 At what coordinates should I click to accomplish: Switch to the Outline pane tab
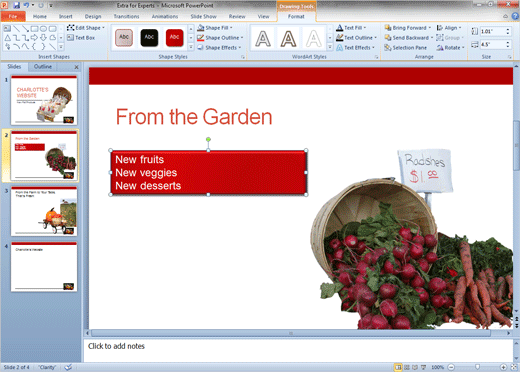coord(43,67)
